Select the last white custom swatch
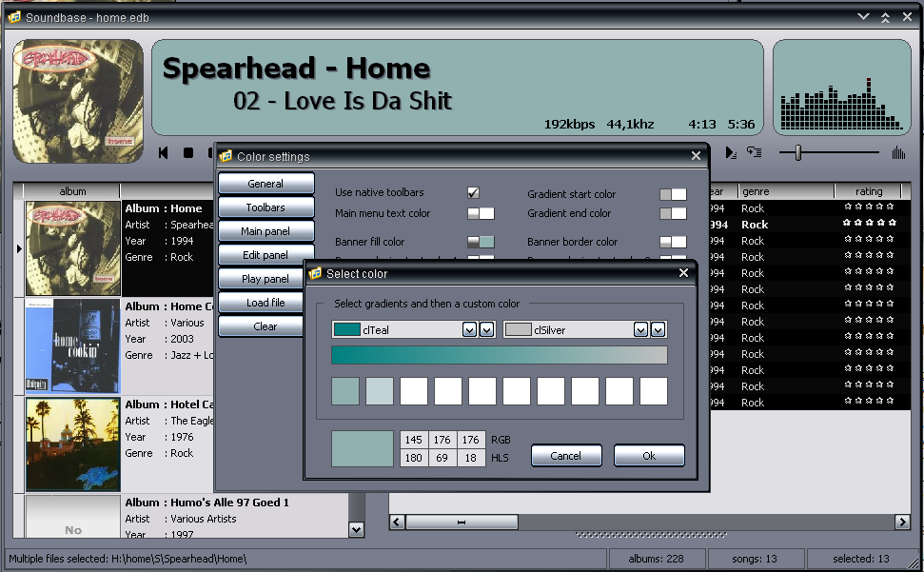The image size is (924, 572). [x=654, y=391]
